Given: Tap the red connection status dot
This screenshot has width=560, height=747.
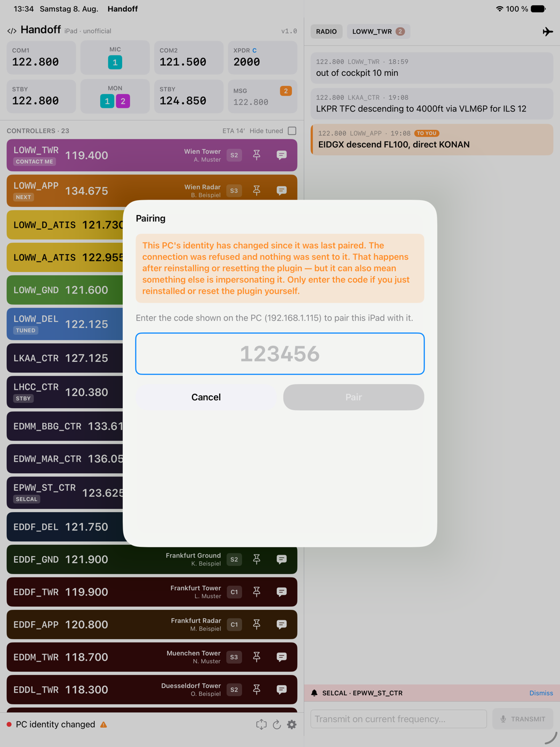Looking at the screenshot, I should [x=9, y=725].
